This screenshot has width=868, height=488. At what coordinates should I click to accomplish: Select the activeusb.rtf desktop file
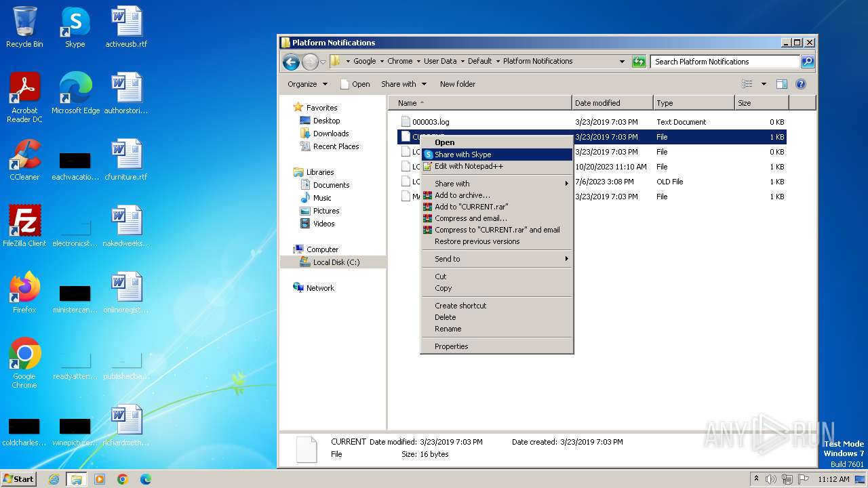[126, 27]
